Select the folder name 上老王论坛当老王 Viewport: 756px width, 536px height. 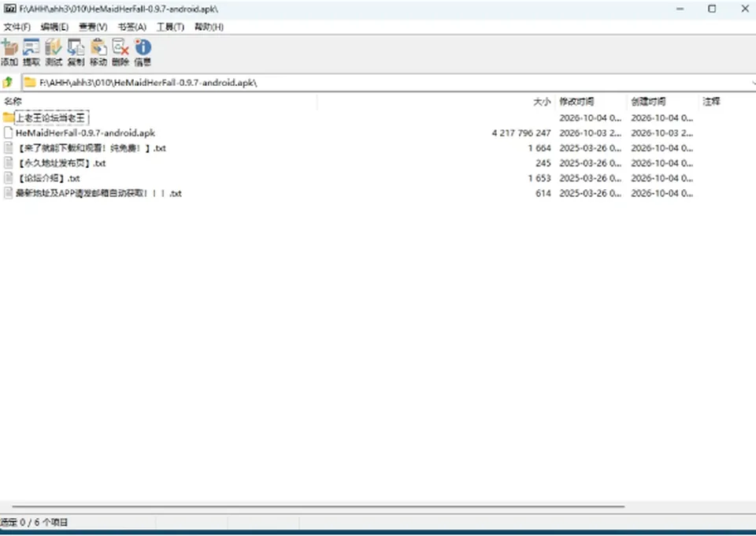click(x=50, y=117)
